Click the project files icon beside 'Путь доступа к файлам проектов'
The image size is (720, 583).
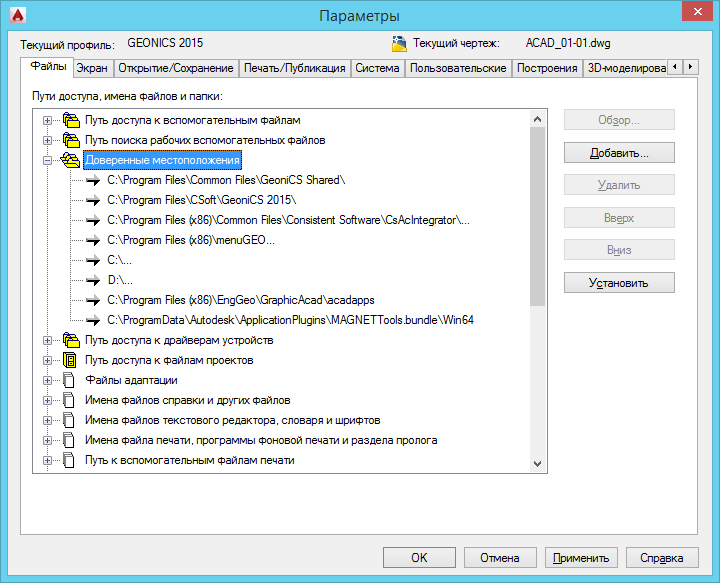coord(70,360)
